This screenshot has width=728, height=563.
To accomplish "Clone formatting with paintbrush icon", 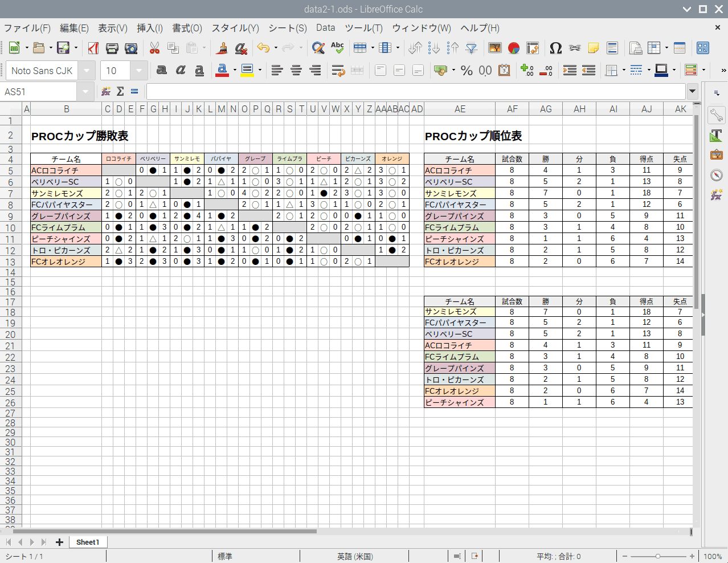I will (x=222, y=48).
